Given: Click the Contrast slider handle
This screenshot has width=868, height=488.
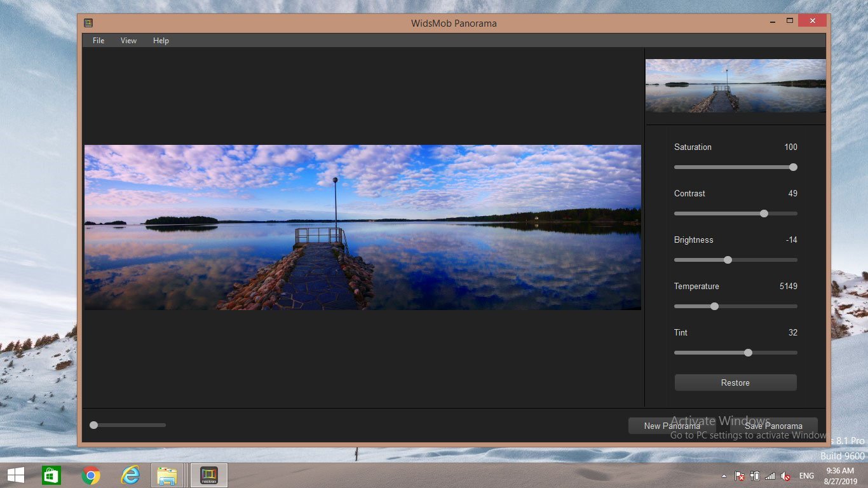Looking at the screenshot, I should tap(764, 213).
